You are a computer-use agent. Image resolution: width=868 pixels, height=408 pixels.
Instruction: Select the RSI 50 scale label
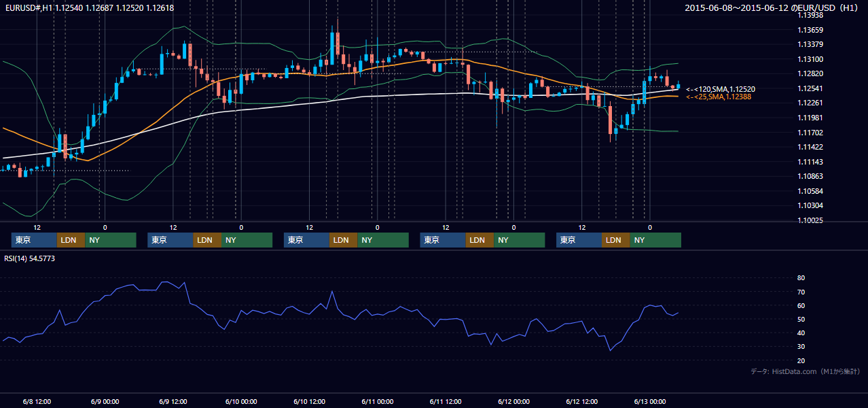[801, 319]
